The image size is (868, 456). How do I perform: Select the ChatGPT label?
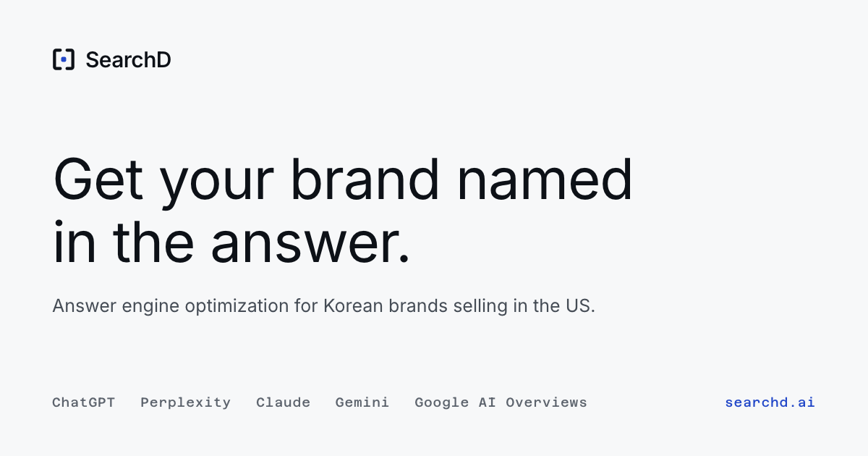click(83, 402)
